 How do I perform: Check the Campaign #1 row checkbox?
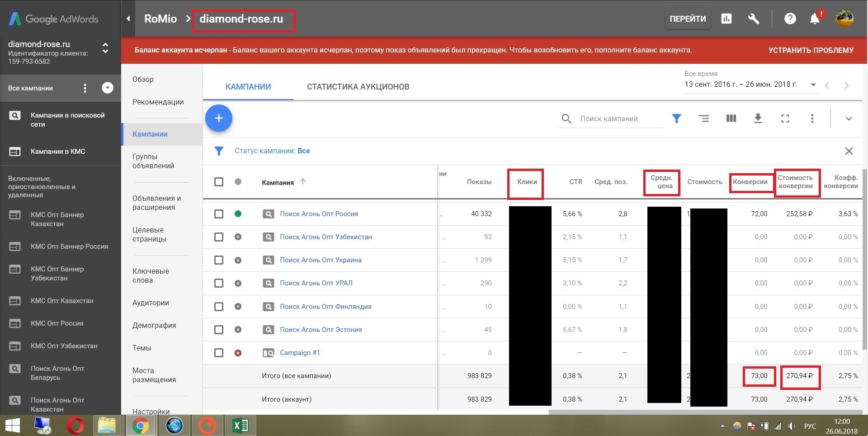[219, 353]
